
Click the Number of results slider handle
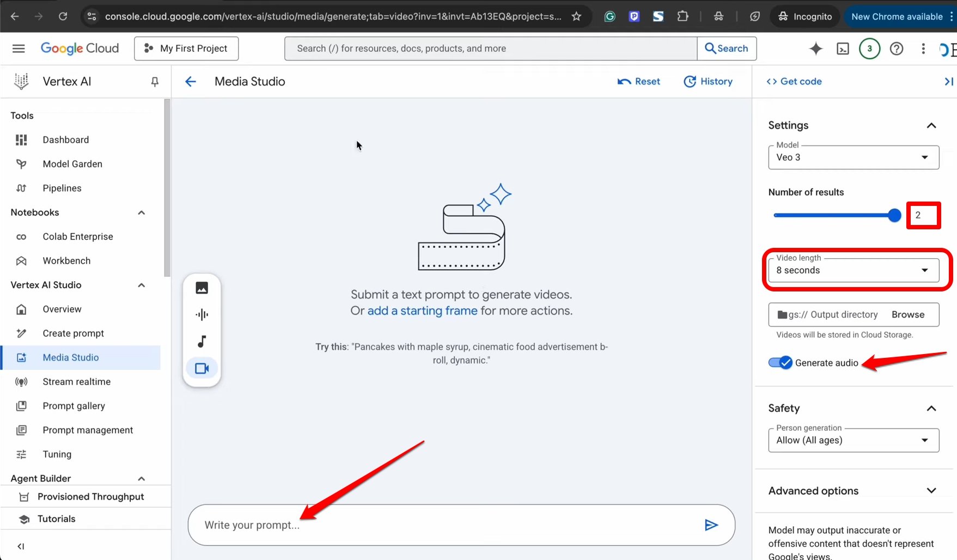tap(894, 216)
